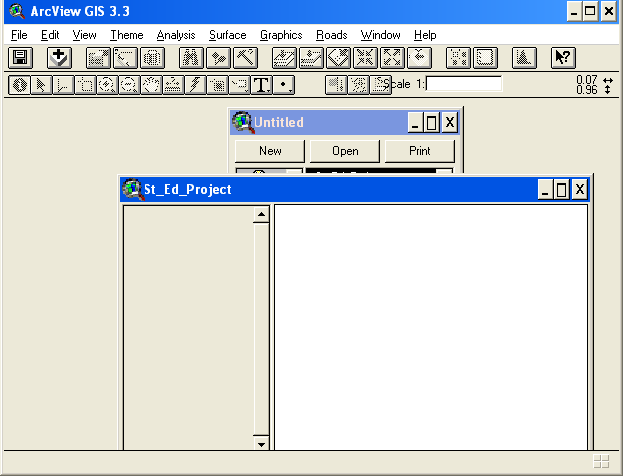This screenshot has height=476, width=623.
Task: Minimize the Untitled project window
Action: [x=414, y=122]
